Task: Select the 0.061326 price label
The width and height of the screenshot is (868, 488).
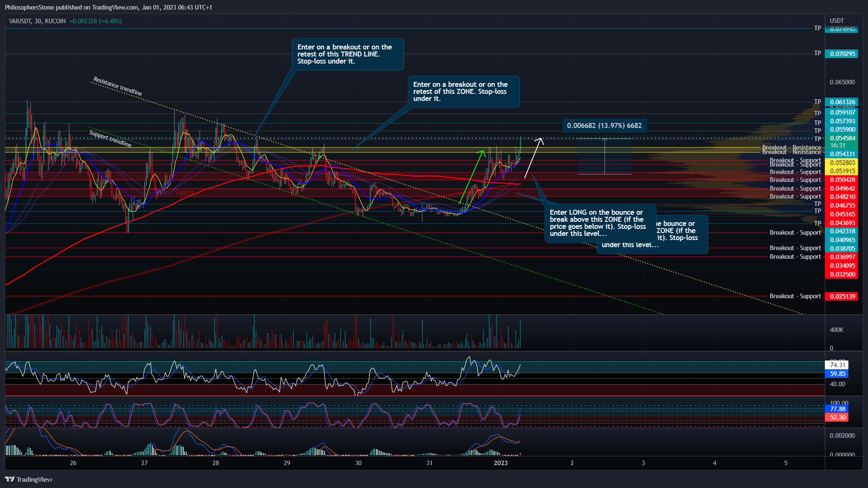Action: [841, 102]
